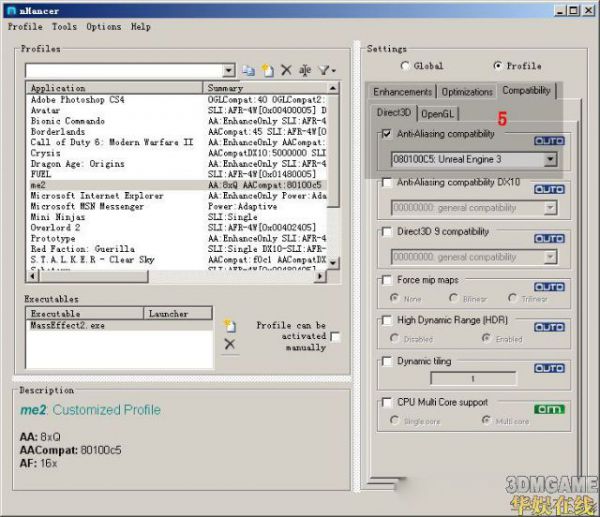
Task: Enable CPU Multi Core support checkbox
Action: pos(387,402)
